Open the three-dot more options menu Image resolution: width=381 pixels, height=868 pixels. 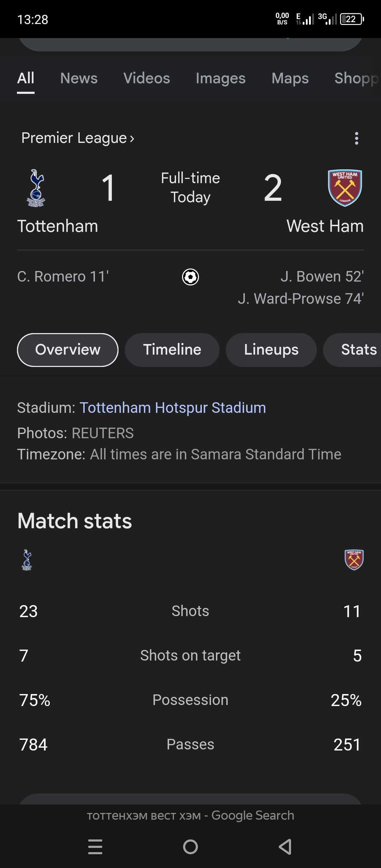(356, 138)
